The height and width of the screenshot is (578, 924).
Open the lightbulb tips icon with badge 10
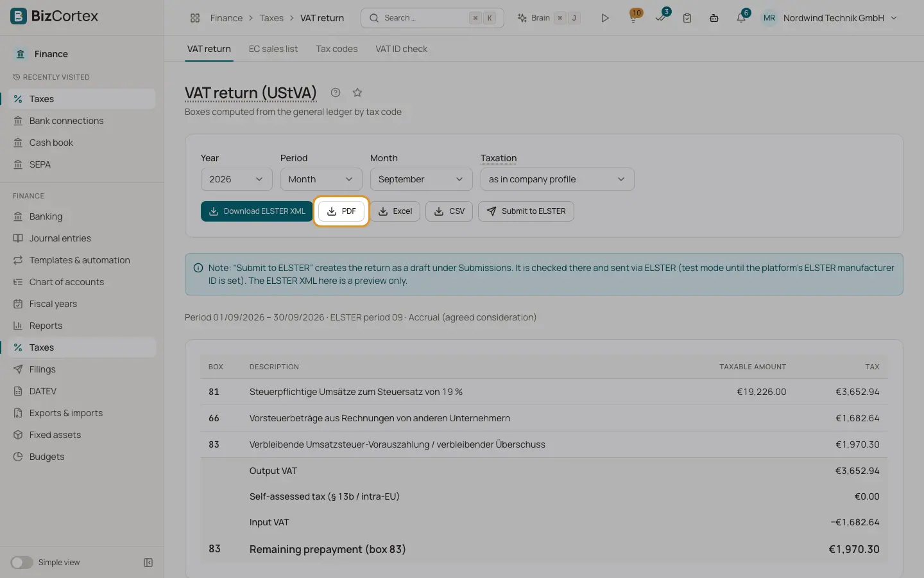(633, 18)
